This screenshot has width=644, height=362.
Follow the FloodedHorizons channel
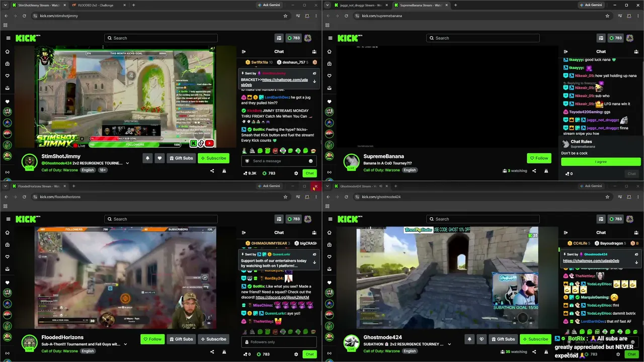pyautogui.click(x=152, y=339)
